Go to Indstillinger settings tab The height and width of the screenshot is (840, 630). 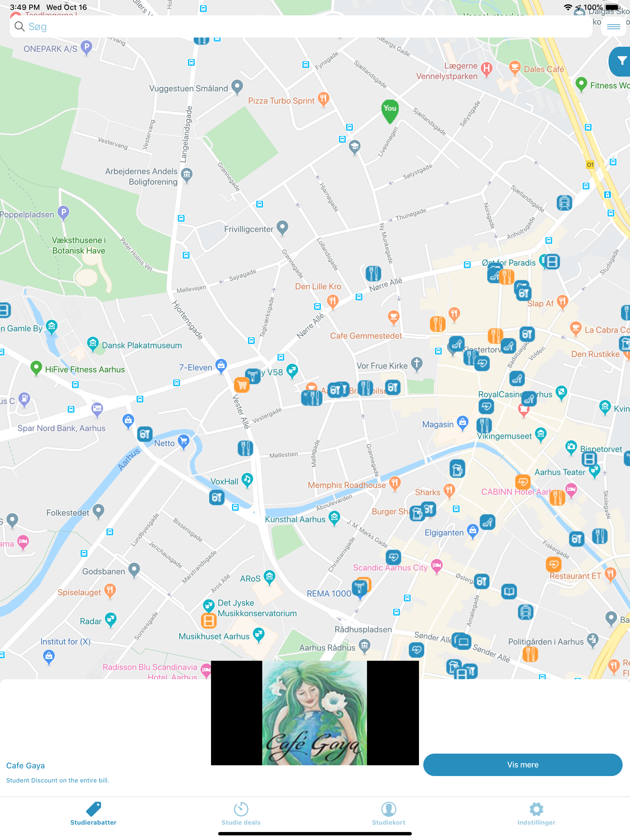536,814
